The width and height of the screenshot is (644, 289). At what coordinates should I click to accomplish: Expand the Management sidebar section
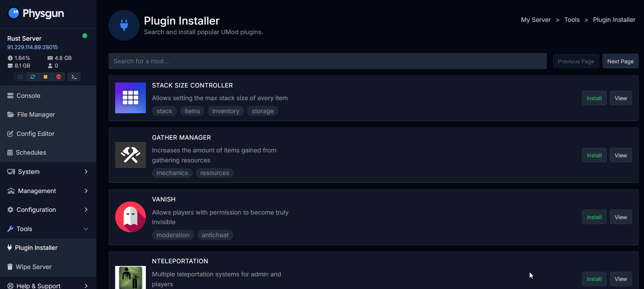[48, 191]
